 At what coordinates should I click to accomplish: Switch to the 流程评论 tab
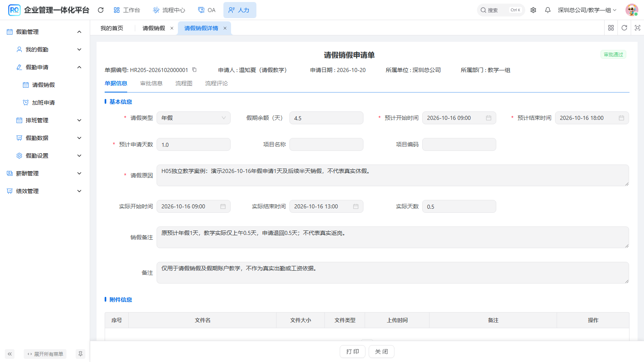point(217,83)
